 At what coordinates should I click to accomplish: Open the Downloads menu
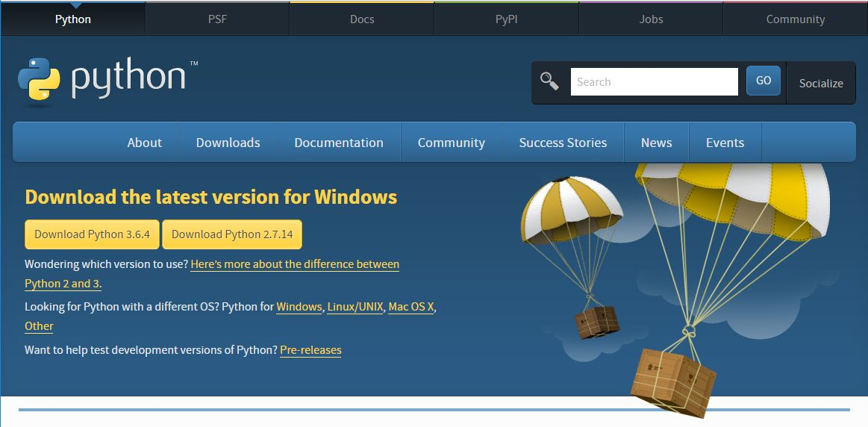228,143
